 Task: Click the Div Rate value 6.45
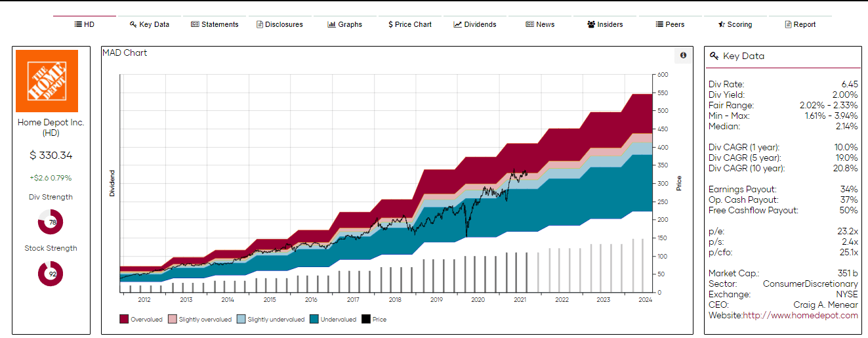(x=849, y=84)
